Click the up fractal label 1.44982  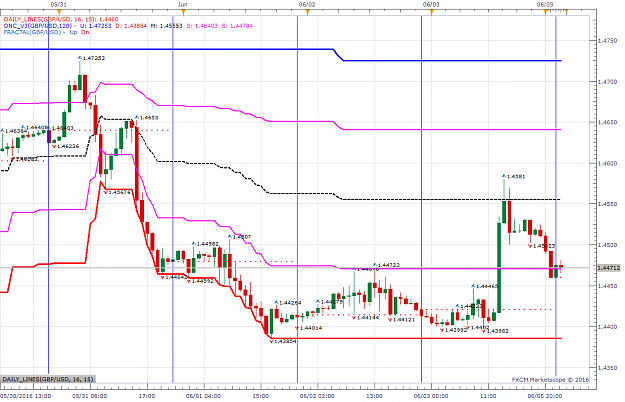(x=207, y=244)
